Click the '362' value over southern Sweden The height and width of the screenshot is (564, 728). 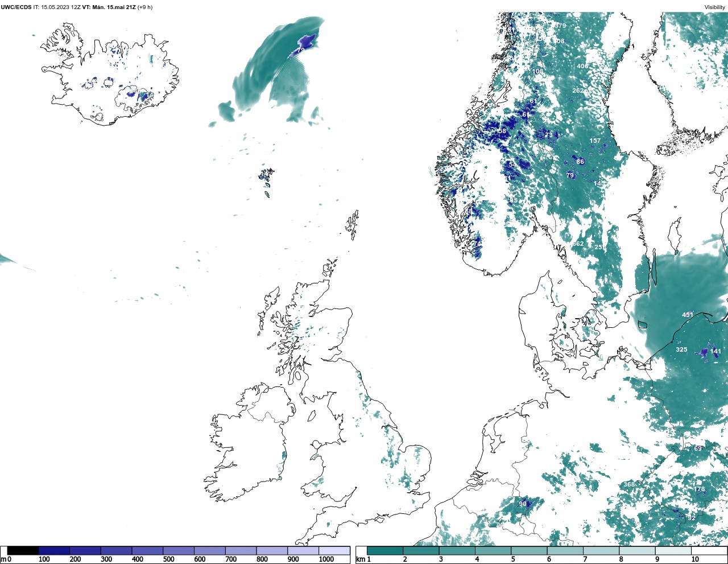(x=578, y=244)
